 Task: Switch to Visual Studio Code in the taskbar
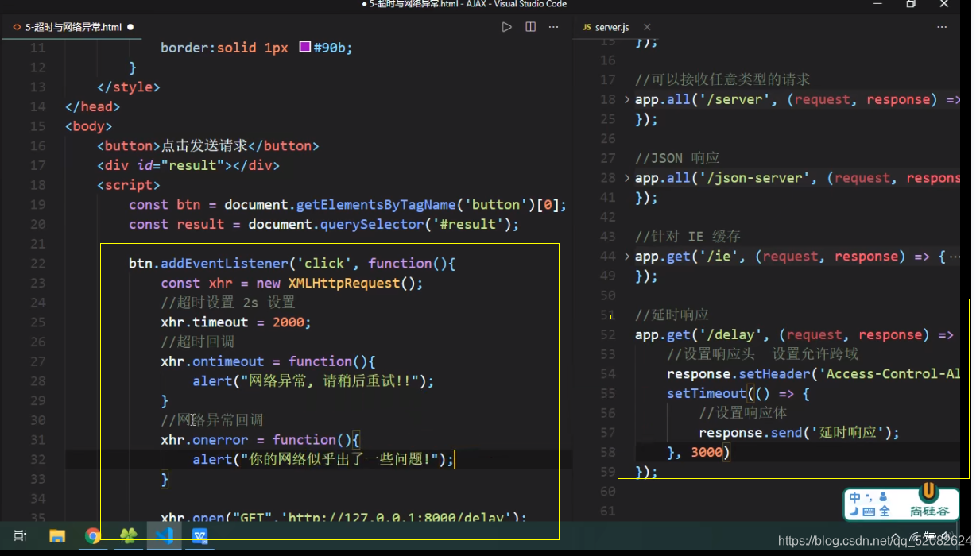tap(165, 536)
